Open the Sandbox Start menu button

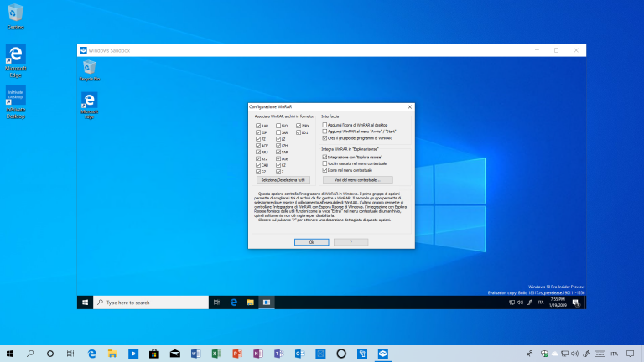[x=85, y=303]
